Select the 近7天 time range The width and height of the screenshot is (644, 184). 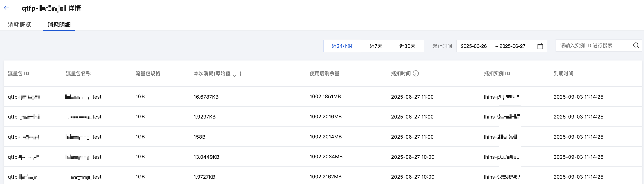376,46
